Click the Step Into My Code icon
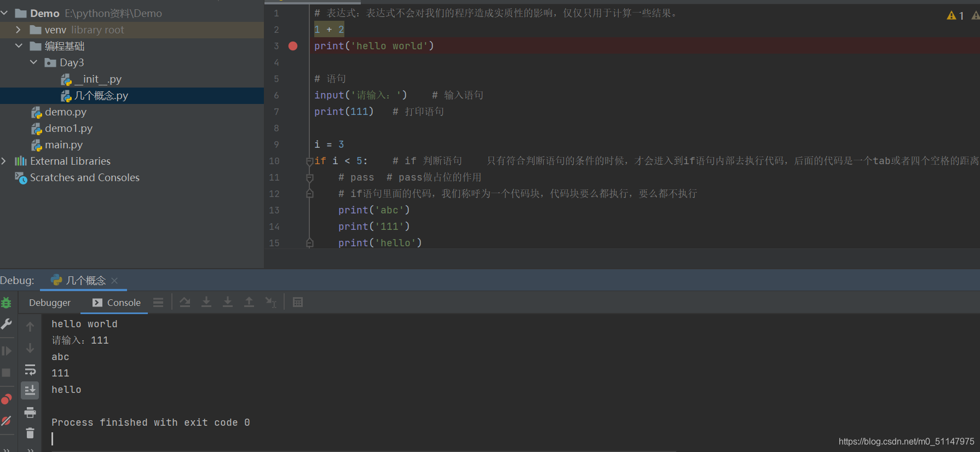 (x=228, y=302)
